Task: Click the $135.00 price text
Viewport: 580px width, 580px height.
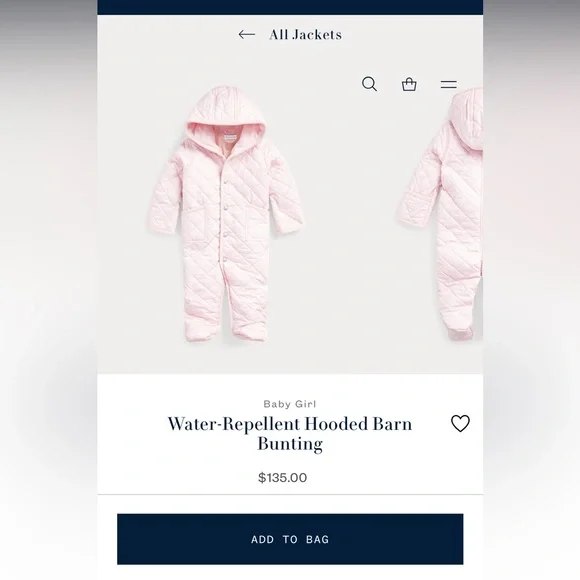Action: click(283, 478)
